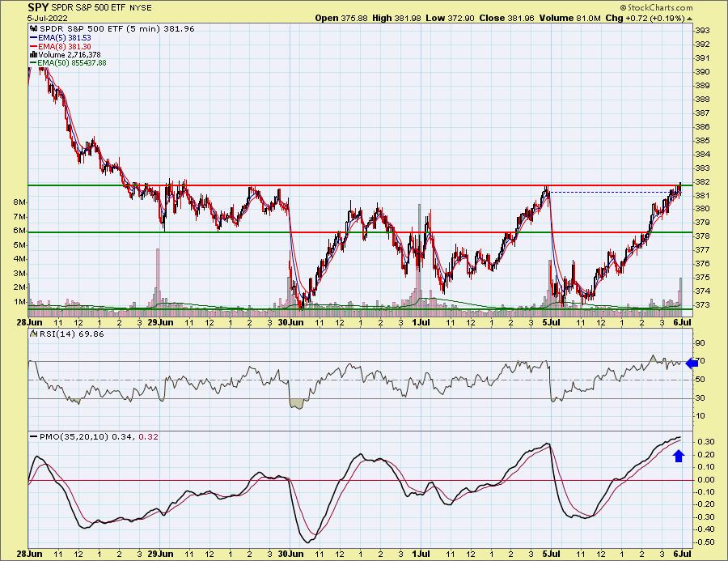Click the SPY ticker symbol title
The height and width of the screenshot is (561, 728).
coord(38,7)
